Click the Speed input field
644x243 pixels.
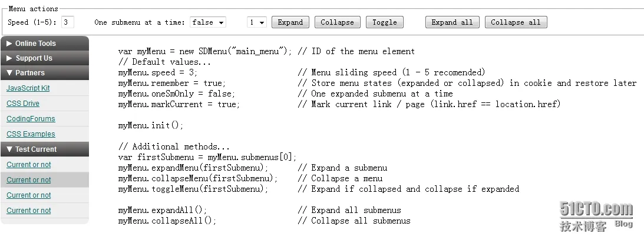(67, 22)
